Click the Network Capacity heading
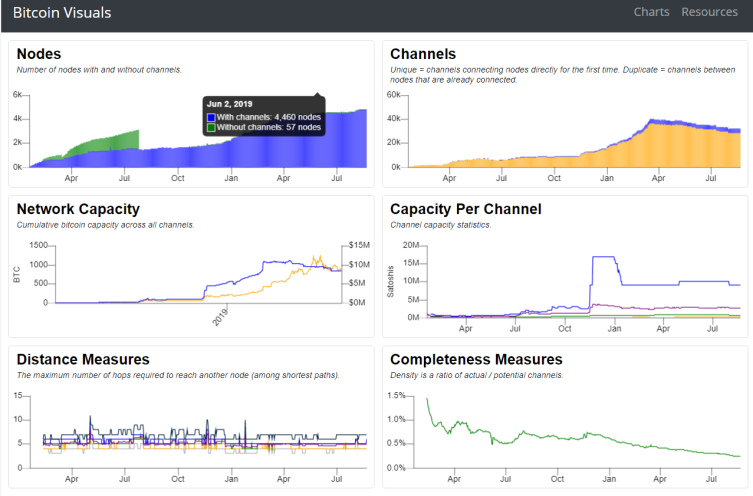The image size is (753, 496). (78, 209)
